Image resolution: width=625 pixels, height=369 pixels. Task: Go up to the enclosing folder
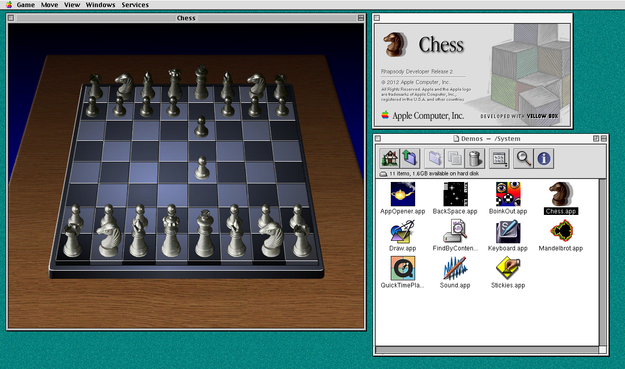coord(410,158)
